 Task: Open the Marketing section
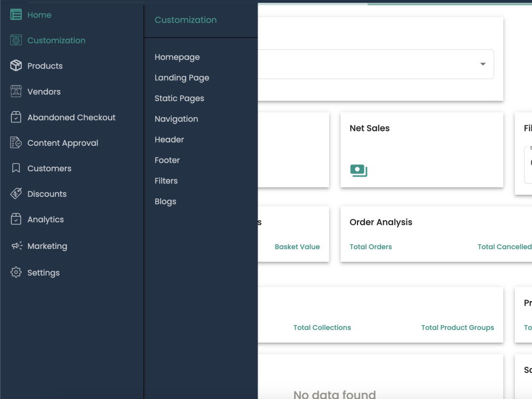pyautogui.click(x=47, y=246)
